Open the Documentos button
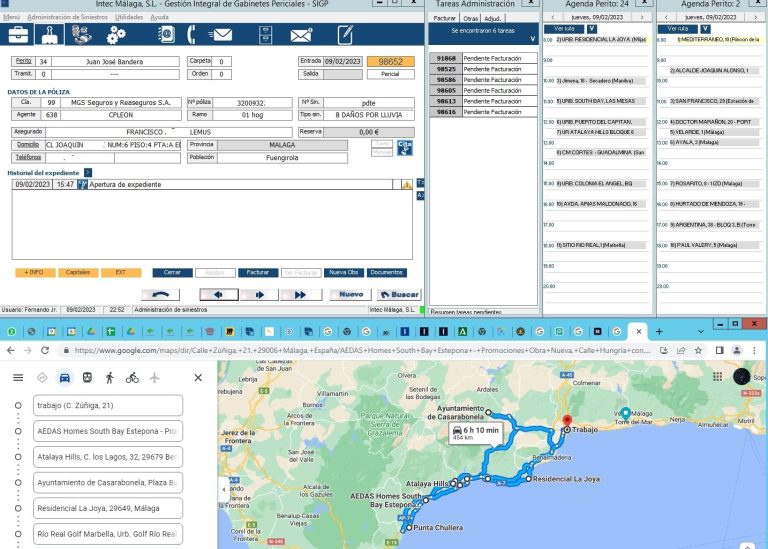Viewport: 768px width, 549px height. (386, 272)
